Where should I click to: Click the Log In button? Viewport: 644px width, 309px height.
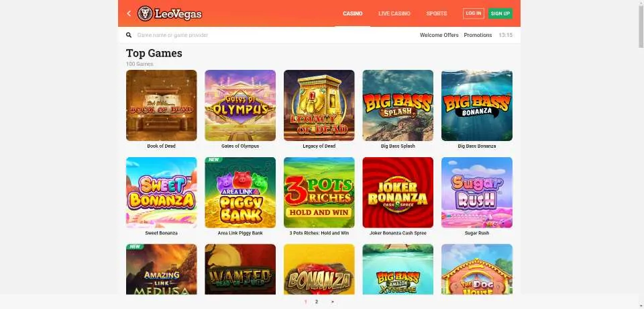click(474, 13)
